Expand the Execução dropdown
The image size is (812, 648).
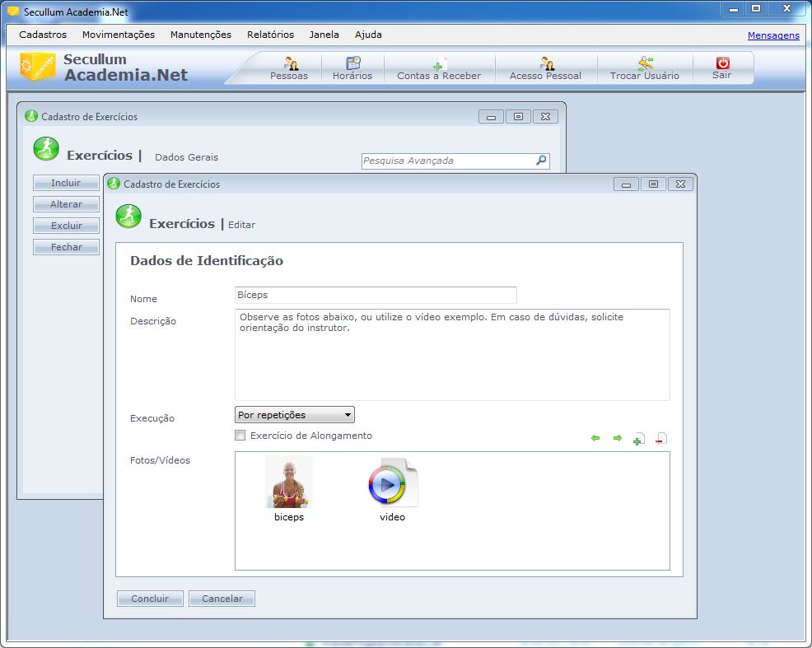[348, 415]
